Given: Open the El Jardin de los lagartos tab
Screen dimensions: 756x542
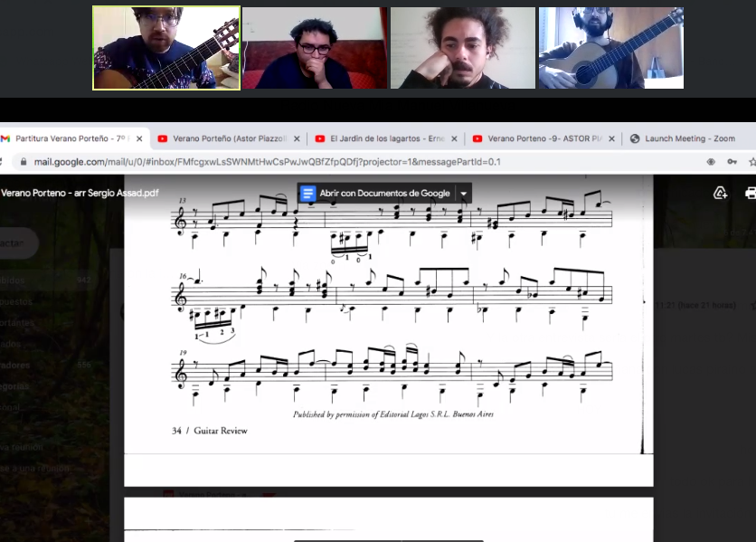Looking at the screenshot, I should (387, 138).
